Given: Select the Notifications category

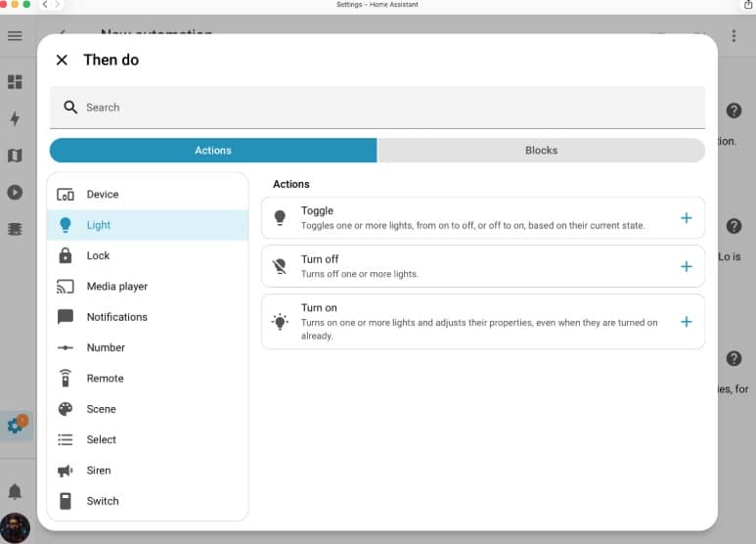Looking at the screenshot, I should pos(116,317).
